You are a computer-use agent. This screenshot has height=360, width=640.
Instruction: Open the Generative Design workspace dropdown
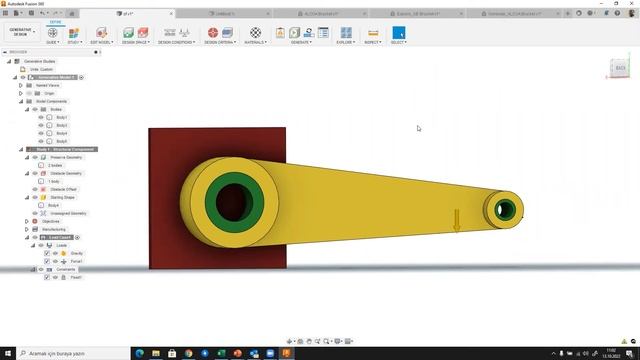(x=21, y=32)
